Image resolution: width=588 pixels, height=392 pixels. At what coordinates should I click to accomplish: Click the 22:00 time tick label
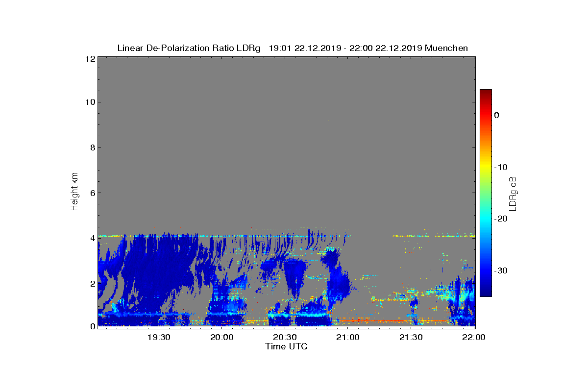tap(474, 337)
